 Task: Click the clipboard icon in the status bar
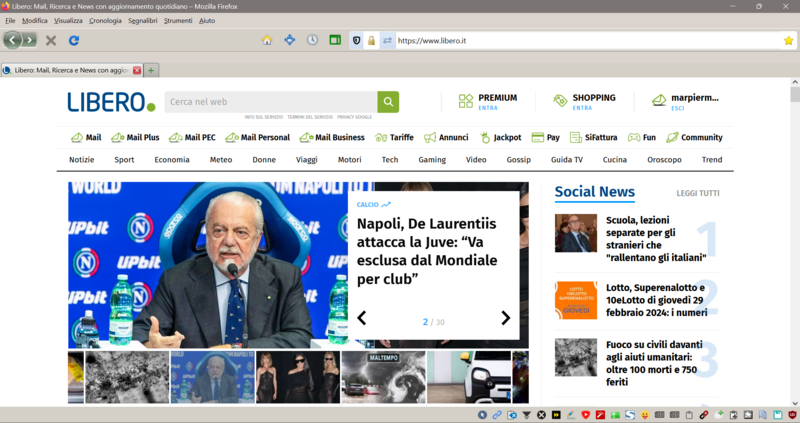pos(689,415)
